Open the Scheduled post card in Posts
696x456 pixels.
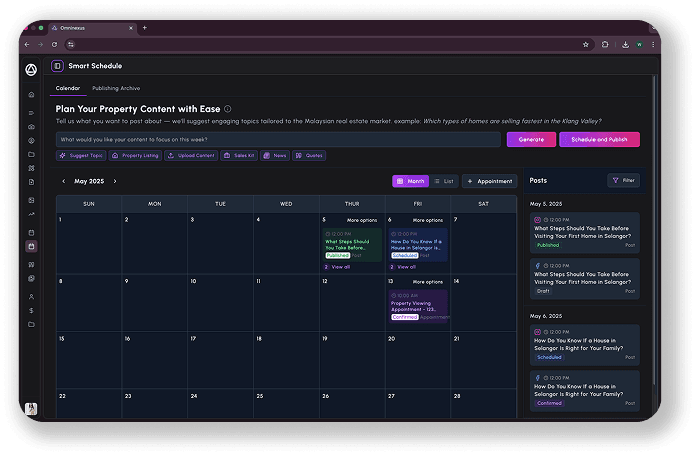(x=585, y=345)
